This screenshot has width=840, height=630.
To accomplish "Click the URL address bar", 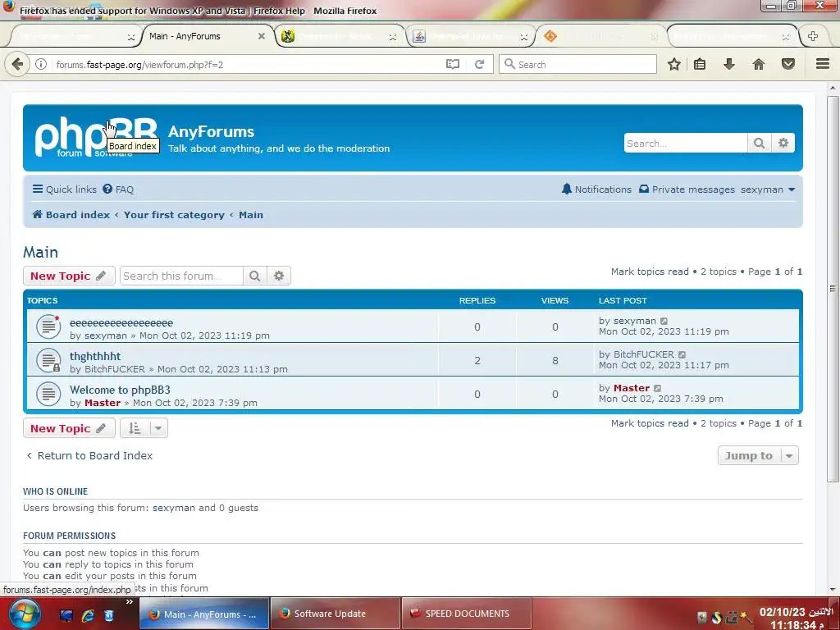I will [246, 65].
